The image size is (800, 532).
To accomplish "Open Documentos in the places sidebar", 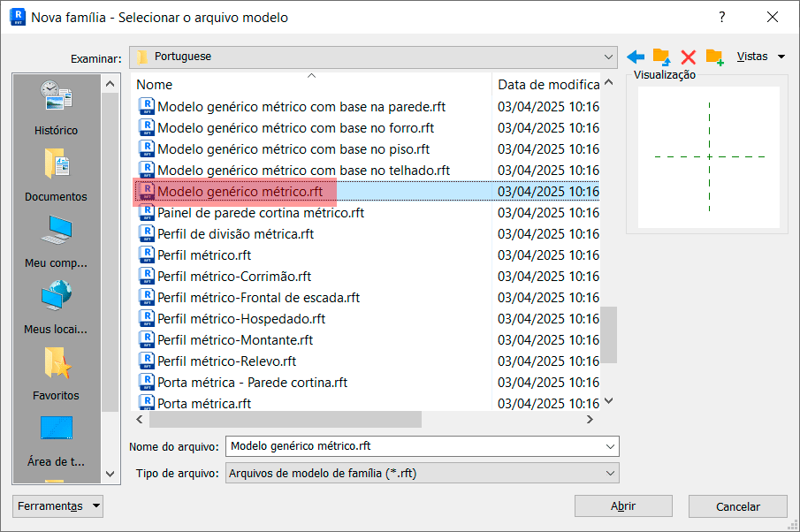I will coord(56,174).
